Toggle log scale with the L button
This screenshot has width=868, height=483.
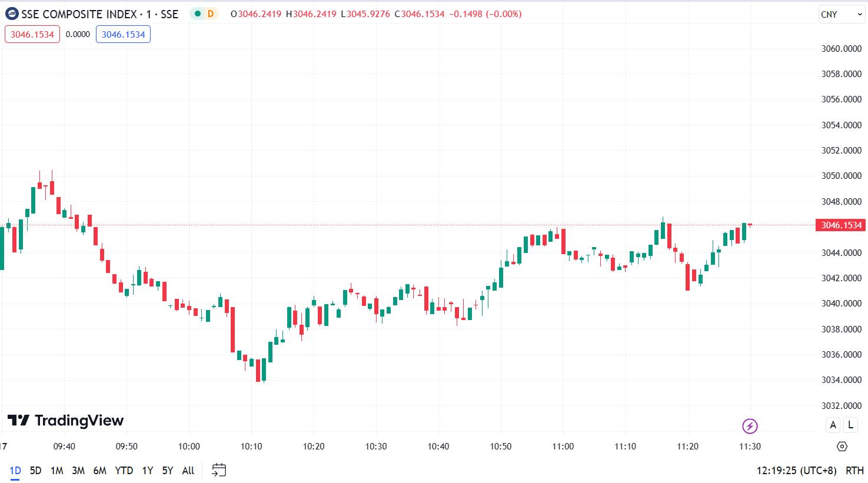850,425
